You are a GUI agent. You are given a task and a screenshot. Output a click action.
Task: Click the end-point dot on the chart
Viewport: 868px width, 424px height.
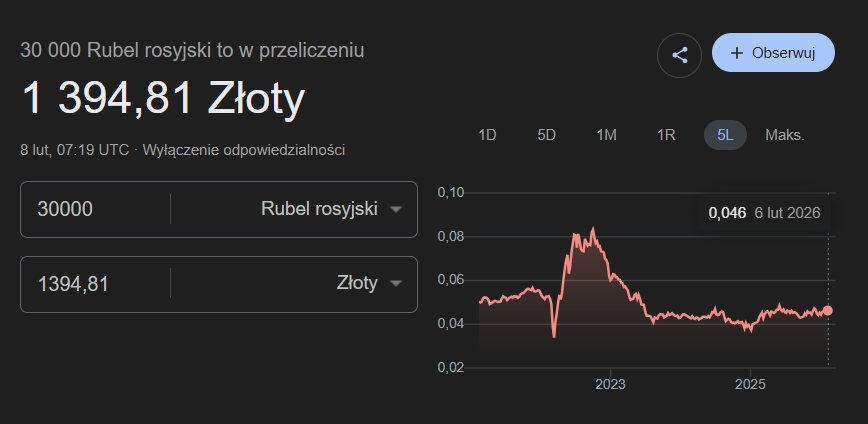(x=828, y=310)
